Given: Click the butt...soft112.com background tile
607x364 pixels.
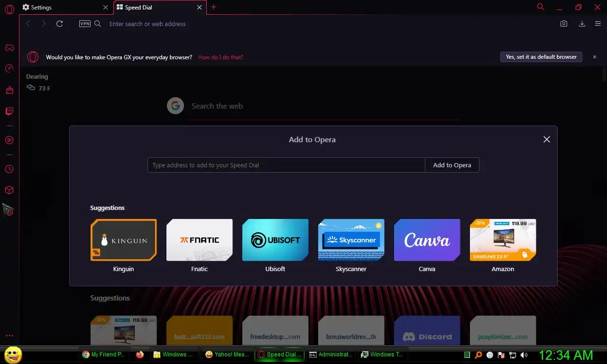Looking at the screenshot, I should [x=199, y=330].
